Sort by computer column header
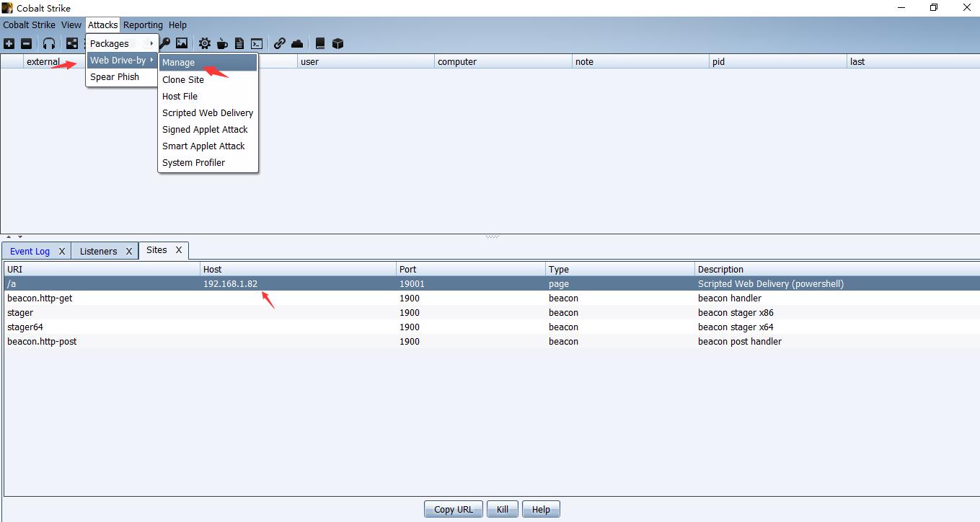The width and height of the screenshot is (980, 522). [503, 61]
